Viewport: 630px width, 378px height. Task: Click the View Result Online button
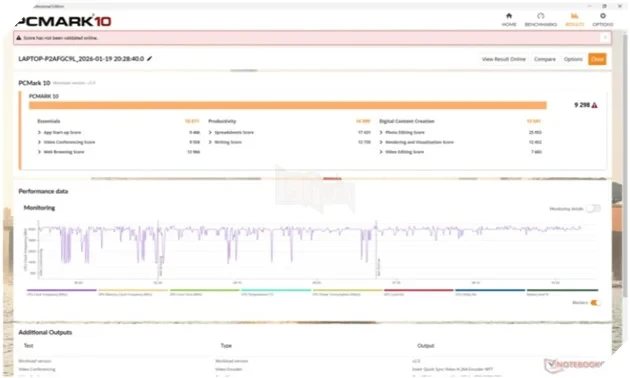coord(503,59)
